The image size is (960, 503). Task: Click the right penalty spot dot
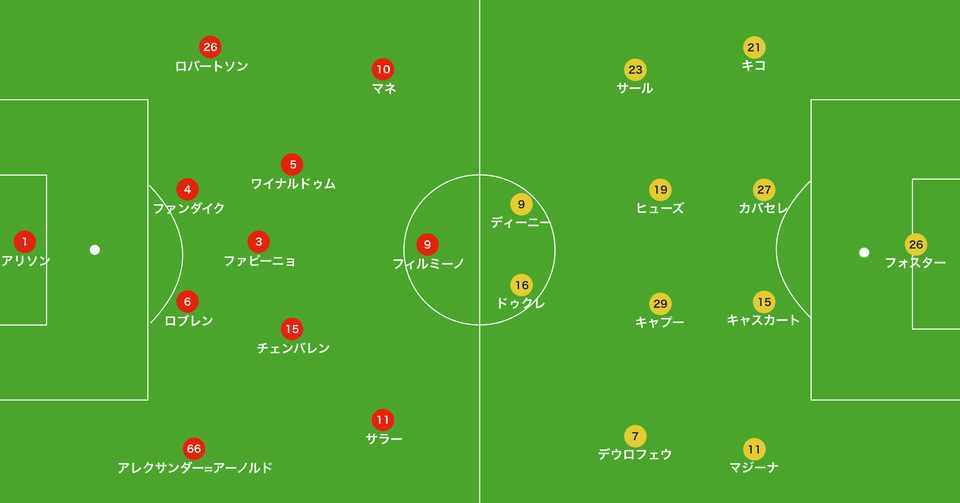[x=864, y=252]
